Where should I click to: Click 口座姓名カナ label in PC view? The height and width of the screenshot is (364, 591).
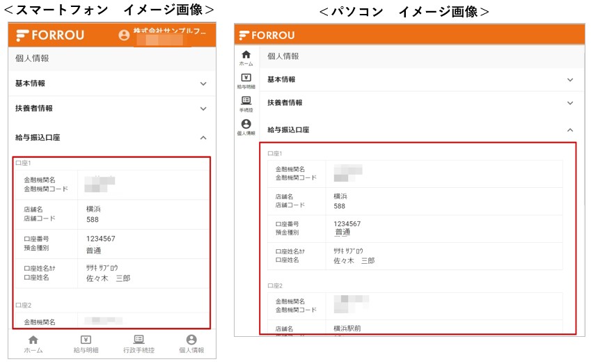click(290, 251)
